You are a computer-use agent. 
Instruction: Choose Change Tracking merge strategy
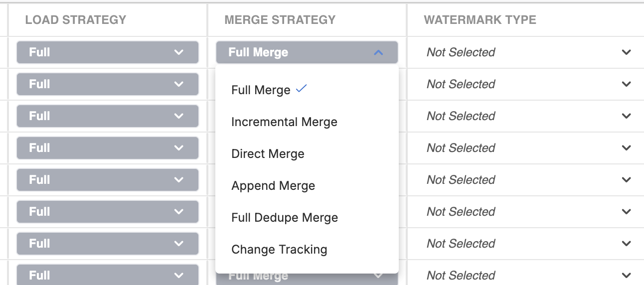tap(279, 250)
